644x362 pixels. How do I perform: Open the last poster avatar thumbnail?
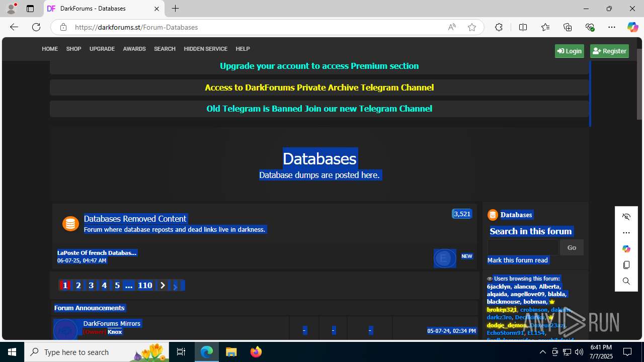point(445,258)
